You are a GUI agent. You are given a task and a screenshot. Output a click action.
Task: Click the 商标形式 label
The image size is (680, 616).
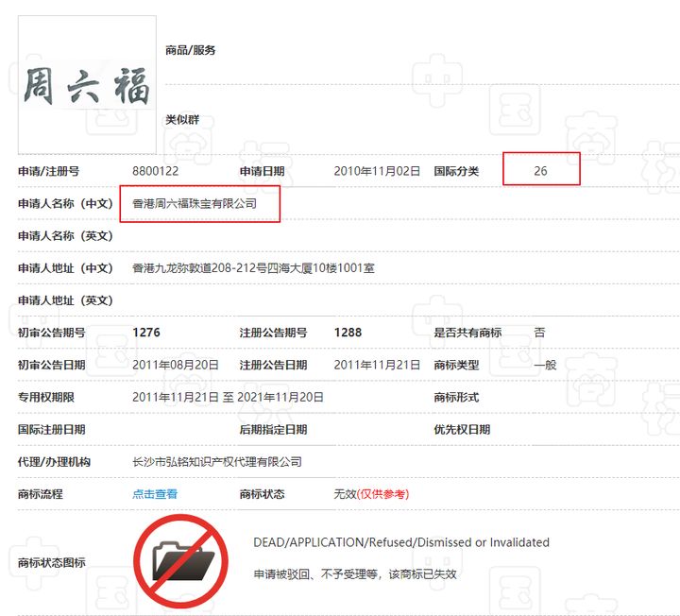point(456,397)
